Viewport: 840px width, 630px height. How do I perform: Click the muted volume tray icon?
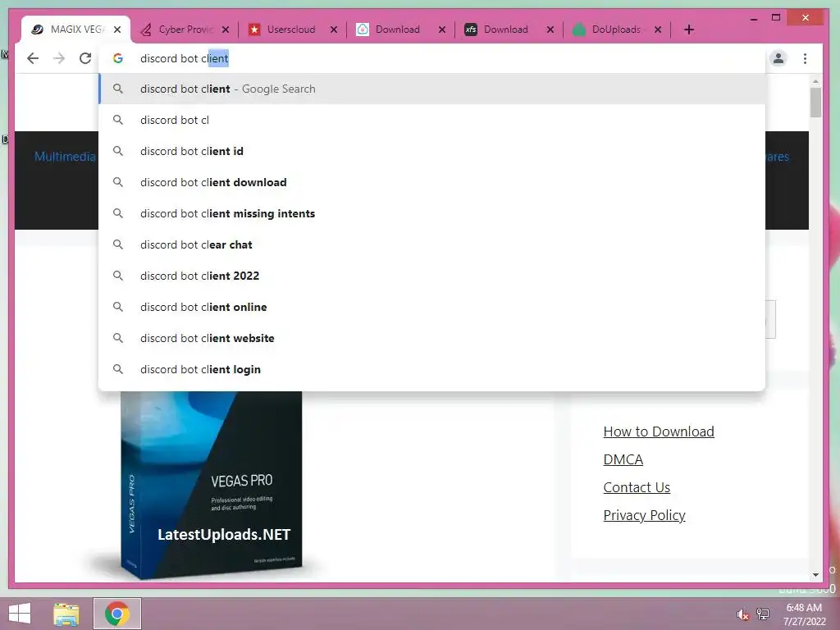click(742, 614)
